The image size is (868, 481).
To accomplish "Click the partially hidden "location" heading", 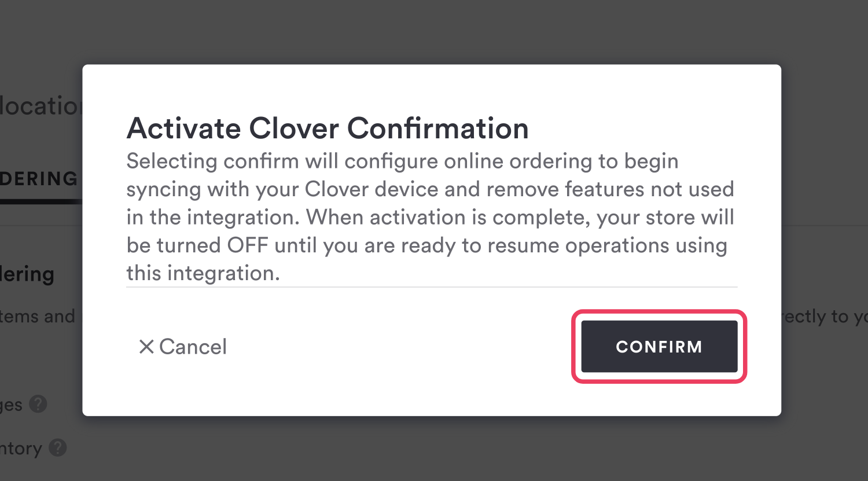I will click(x=41, y=106).
